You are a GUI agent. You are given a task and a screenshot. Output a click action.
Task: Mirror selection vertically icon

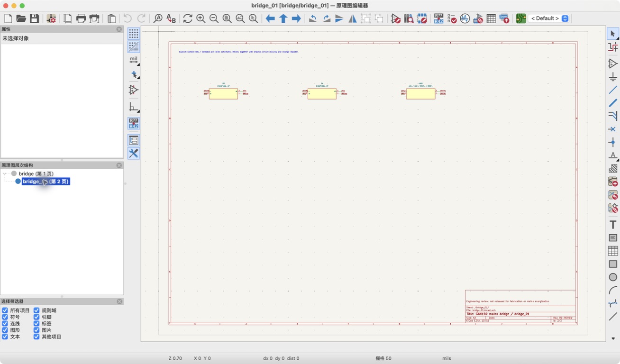click(339, 18)
